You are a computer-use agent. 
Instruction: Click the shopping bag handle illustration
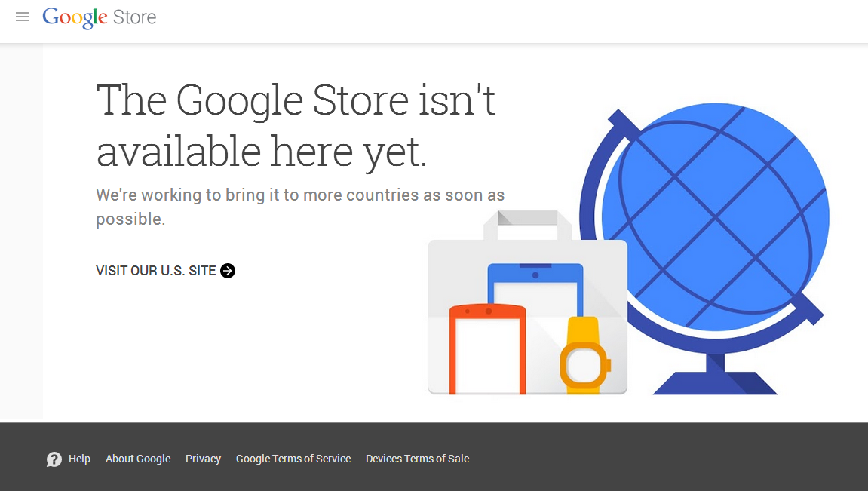(528, 226)
